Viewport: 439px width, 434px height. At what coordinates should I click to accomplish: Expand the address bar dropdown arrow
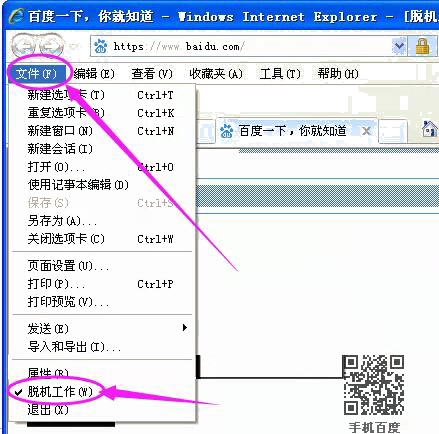399,46
